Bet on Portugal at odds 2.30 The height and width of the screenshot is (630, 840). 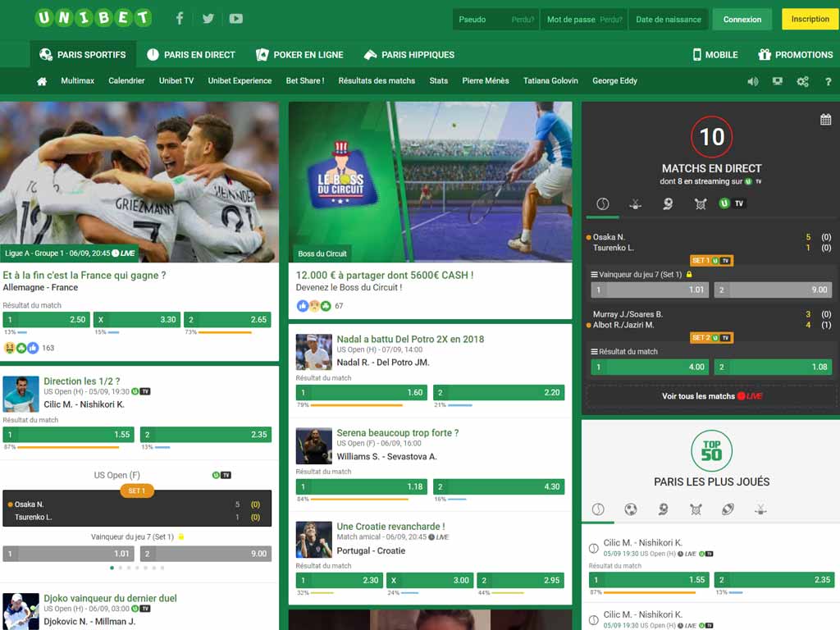(x=339, y=581)
